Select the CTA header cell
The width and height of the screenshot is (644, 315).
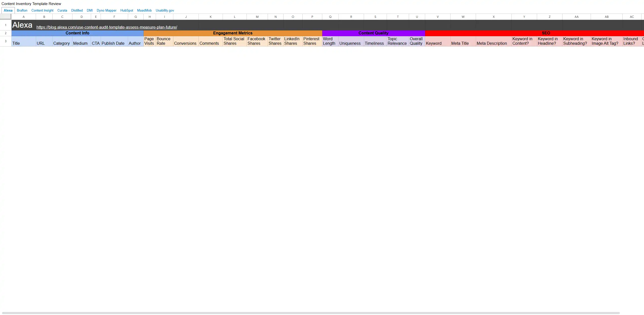[x=96, y=41]
